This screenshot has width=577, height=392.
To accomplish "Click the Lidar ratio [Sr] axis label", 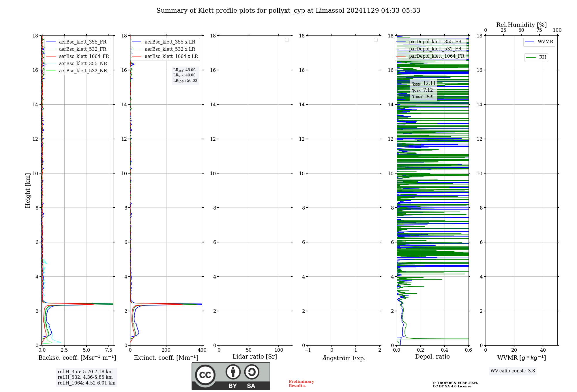I will 255,357.
